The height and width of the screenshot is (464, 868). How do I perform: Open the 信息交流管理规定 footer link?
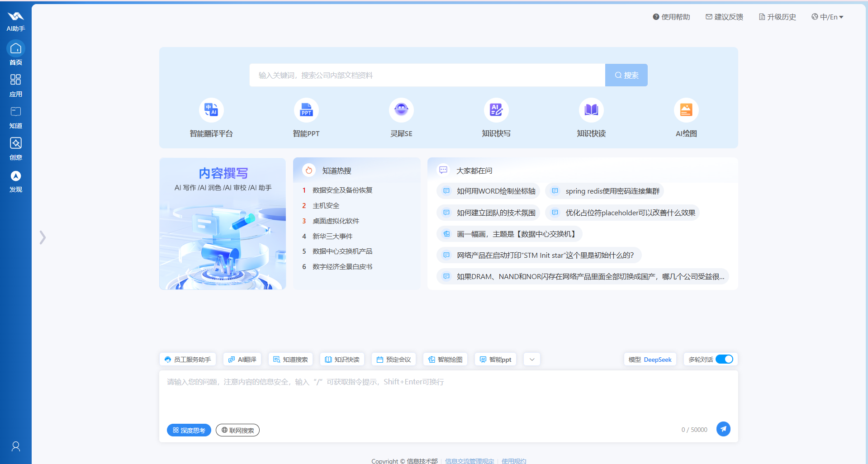coord(470,461)
